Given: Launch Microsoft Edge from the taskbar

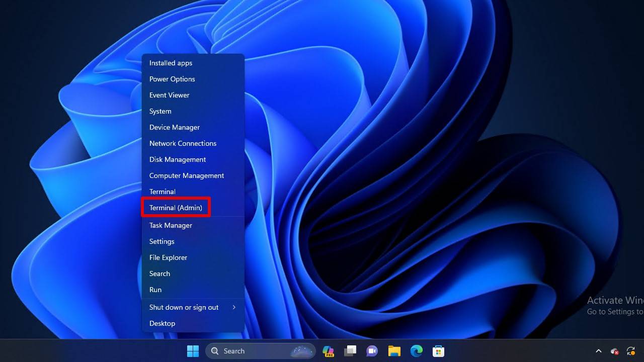Looking at the screenshot, I should (416, 351).
